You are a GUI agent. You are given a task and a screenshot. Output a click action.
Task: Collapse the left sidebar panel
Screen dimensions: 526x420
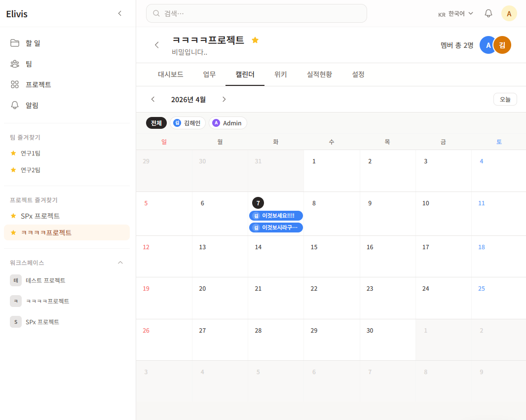point(119,13)
